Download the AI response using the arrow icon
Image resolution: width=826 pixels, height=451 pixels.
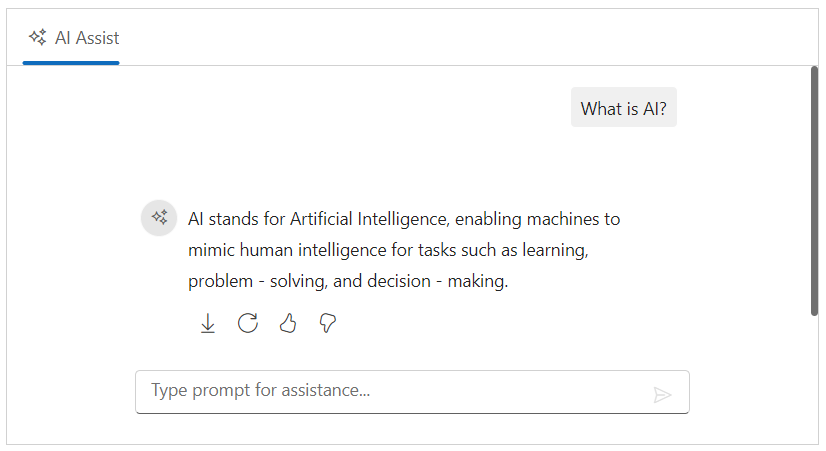click(x=208, y=323)
